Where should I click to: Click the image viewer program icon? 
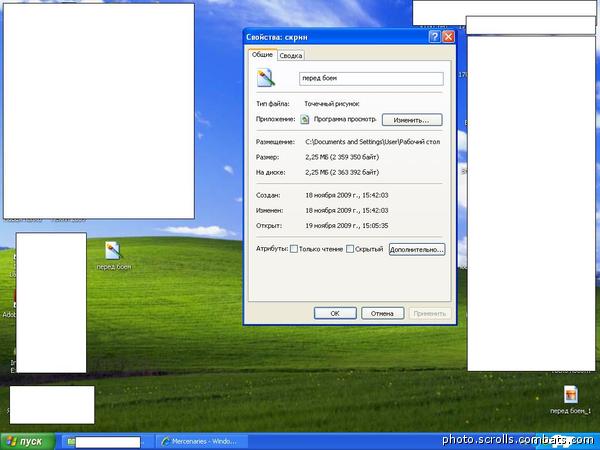(x=305, y=119)
